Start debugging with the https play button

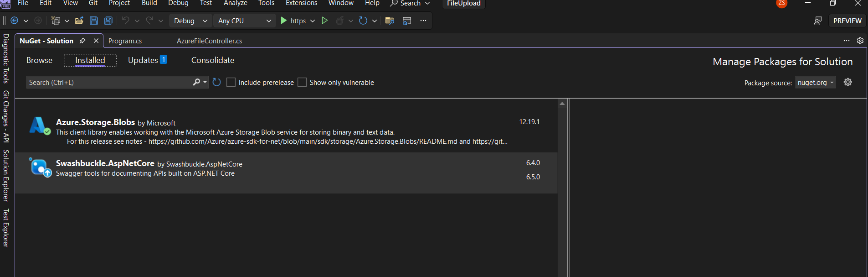pos(293,21)
